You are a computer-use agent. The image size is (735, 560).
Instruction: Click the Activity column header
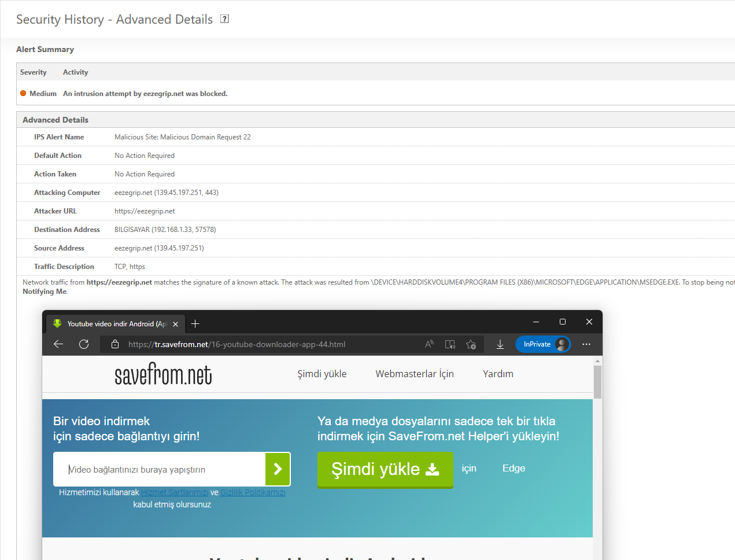point(76,72)
